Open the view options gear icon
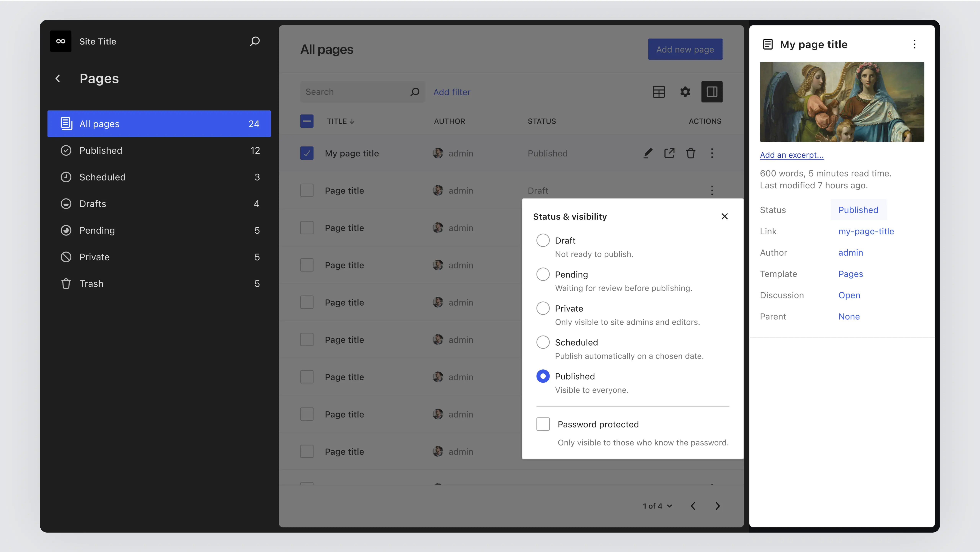Viewport: 980px width, 552px height. [x=685, y=92]
